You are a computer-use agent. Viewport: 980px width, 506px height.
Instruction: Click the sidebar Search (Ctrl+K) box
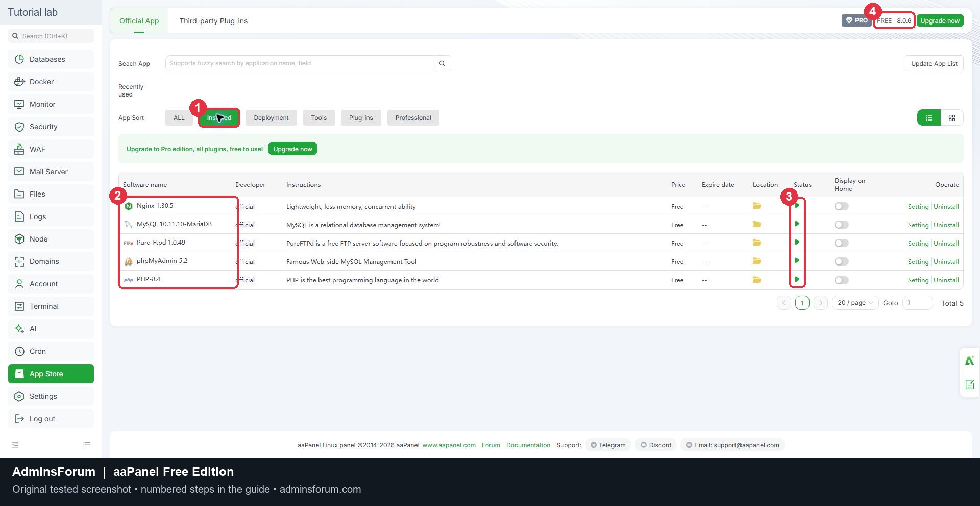coord(51,36)
